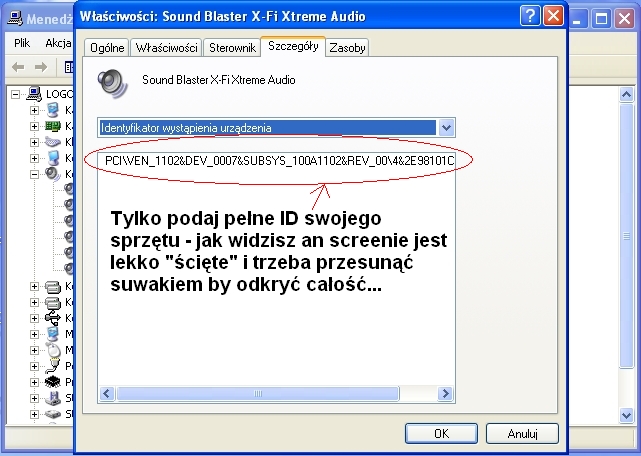Select the mouse category icon in device tree

(x=52, y=350)
